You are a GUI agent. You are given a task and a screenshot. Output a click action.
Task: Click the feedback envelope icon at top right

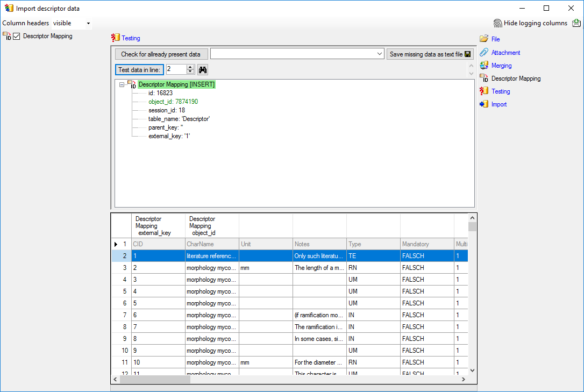[576, 23]
